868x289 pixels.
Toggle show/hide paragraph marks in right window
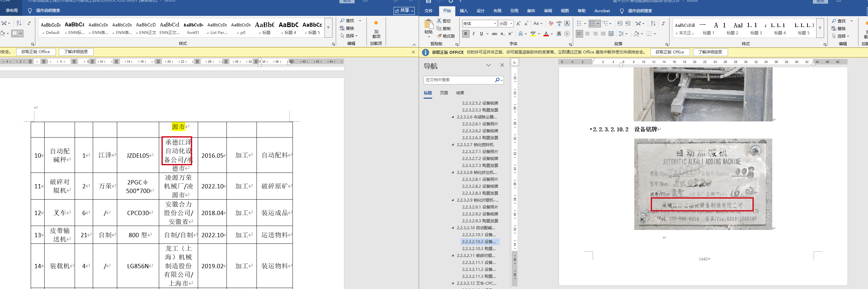point(663,23)
